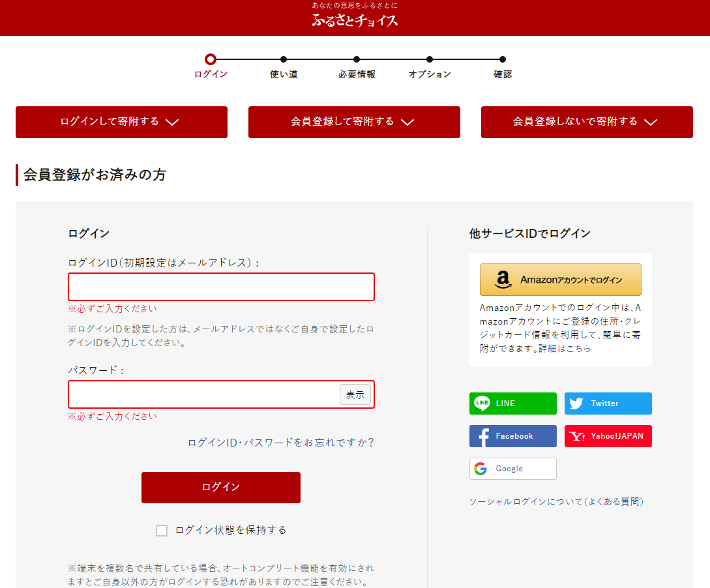The height and width of the screenshot is (588, 710).
Task: Click the ふるさとチョイス logo in header
Action: tap(355, 20)
